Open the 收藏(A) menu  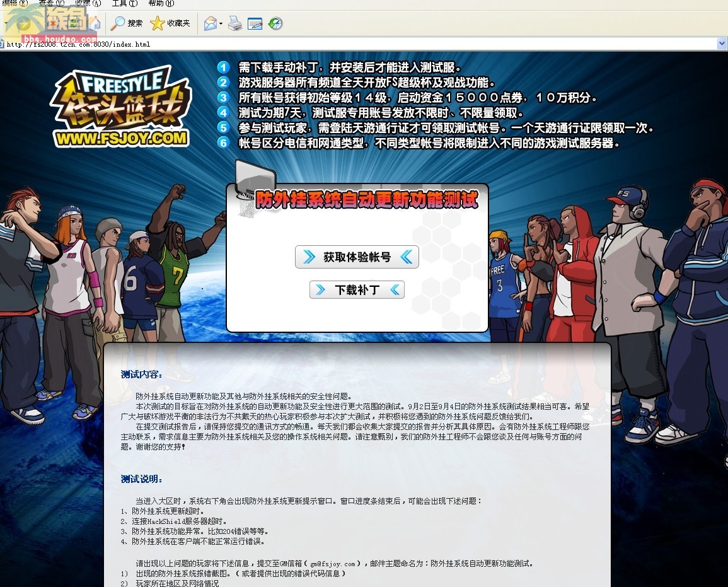88,3
